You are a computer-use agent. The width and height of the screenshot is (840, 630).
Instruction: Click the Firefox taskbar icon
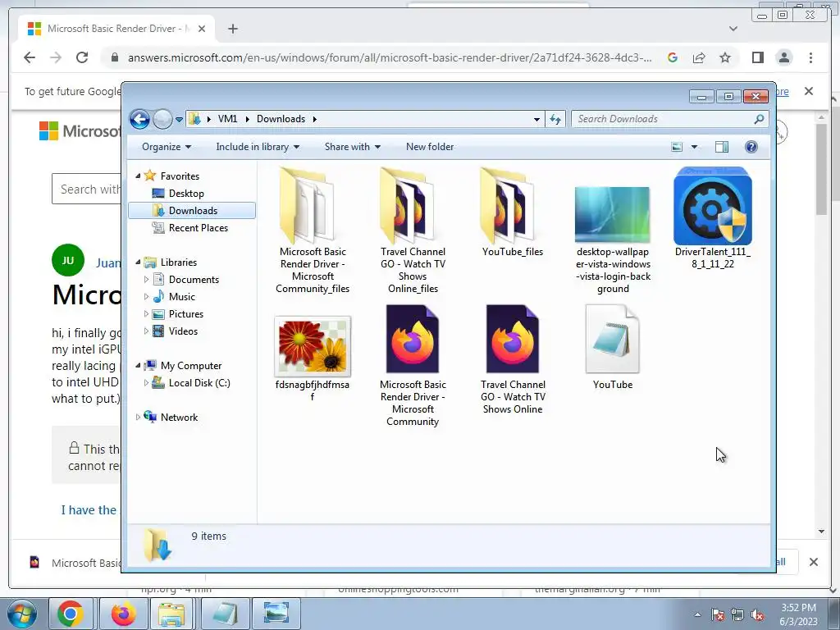point(124,614)
